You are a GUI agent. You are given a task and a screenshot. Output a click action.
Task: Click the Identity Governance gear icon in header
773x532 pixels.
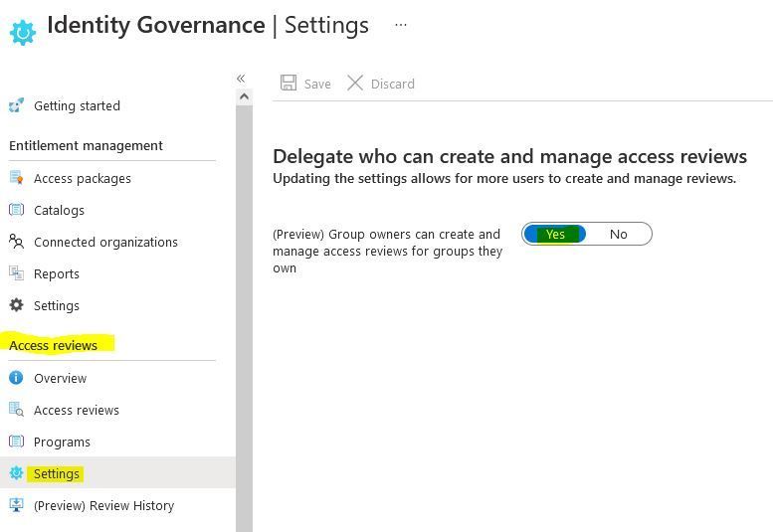(x=23, y=32)
